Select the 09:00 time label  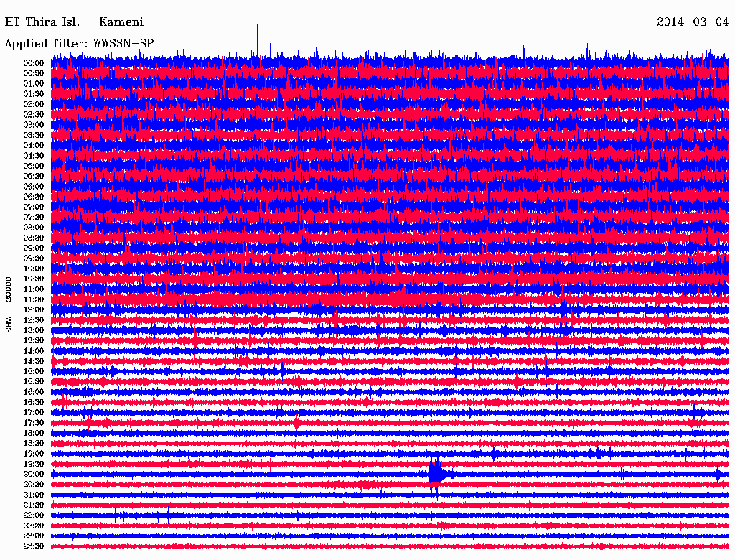[x=34, y=248]
